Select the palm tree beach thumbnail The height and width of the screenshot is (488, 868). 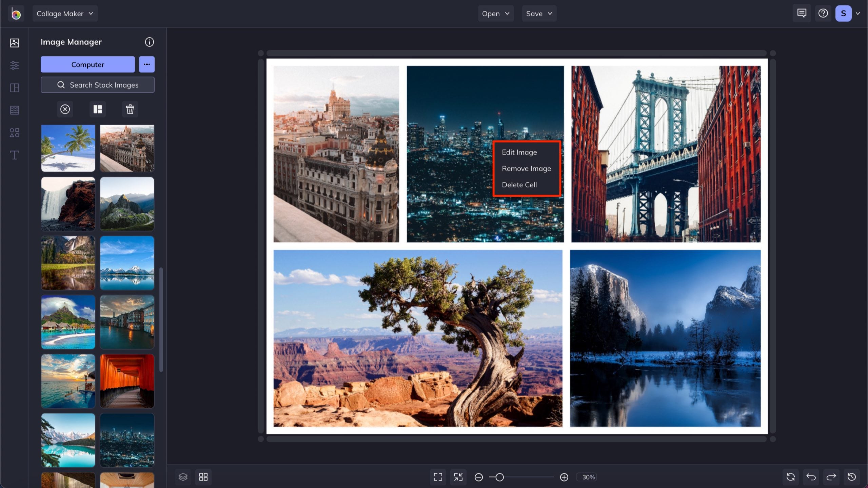[68, 148]
